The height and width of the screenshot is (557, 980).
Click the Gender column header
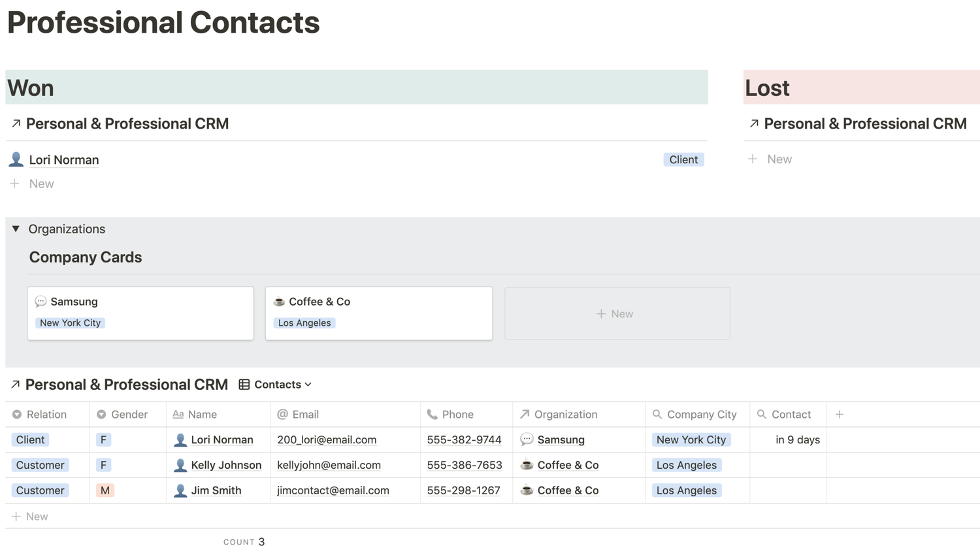tap(128, 415)
